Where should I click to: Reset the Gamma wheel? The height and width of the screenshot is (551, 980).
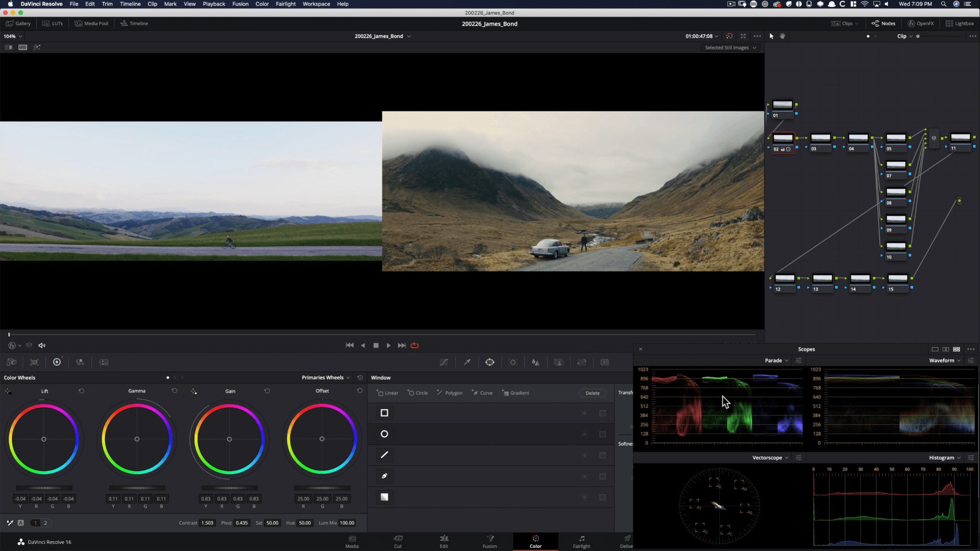[175, 391]
